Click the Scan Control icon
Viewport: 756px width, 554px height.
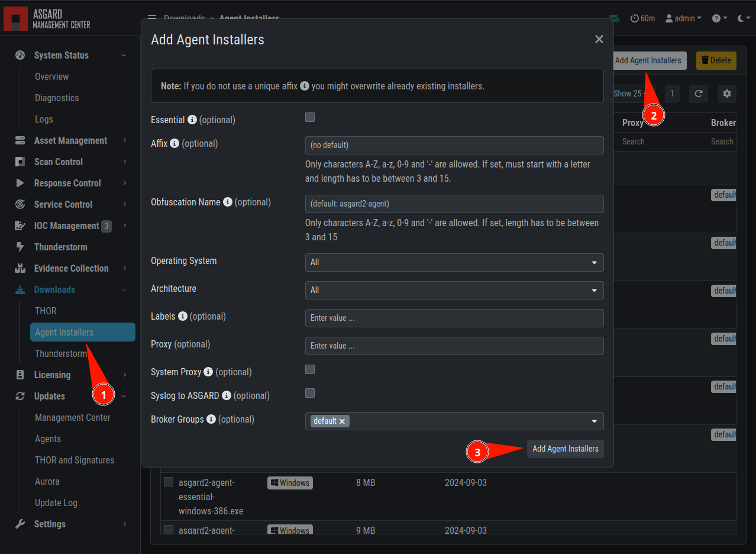click(x=20, y=162)
